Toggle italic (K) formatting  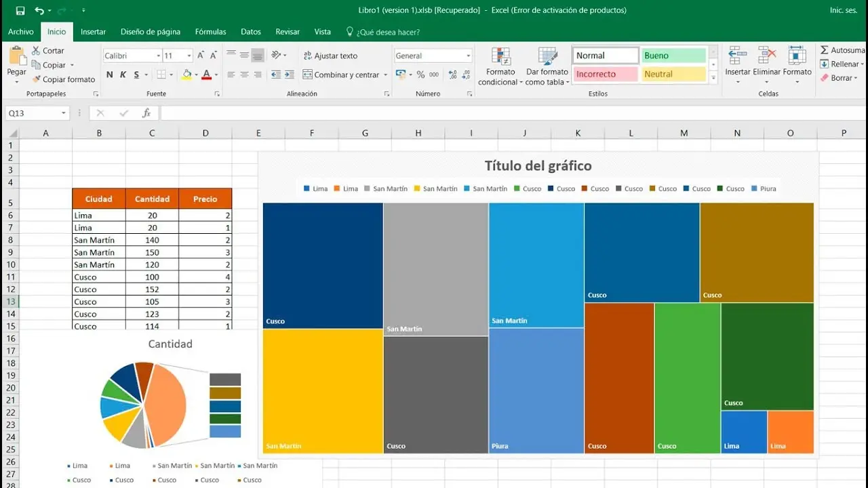(x=123, y=75)
